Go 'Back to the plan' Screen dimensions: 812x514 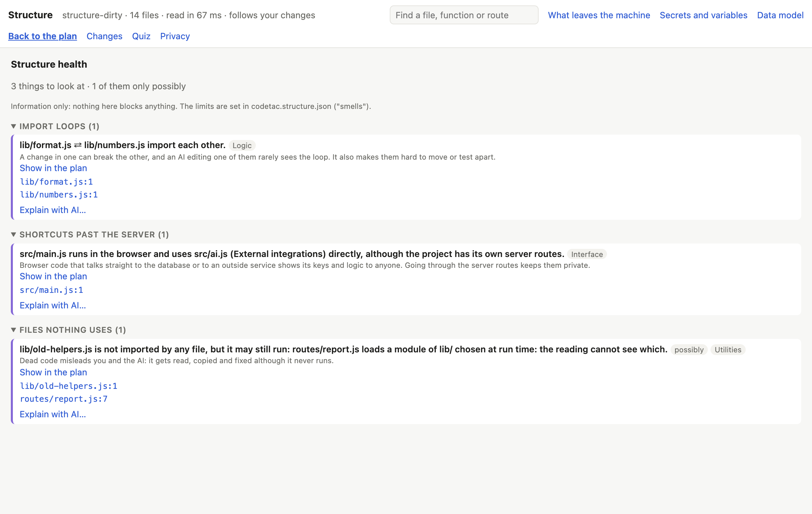point(43,36)
